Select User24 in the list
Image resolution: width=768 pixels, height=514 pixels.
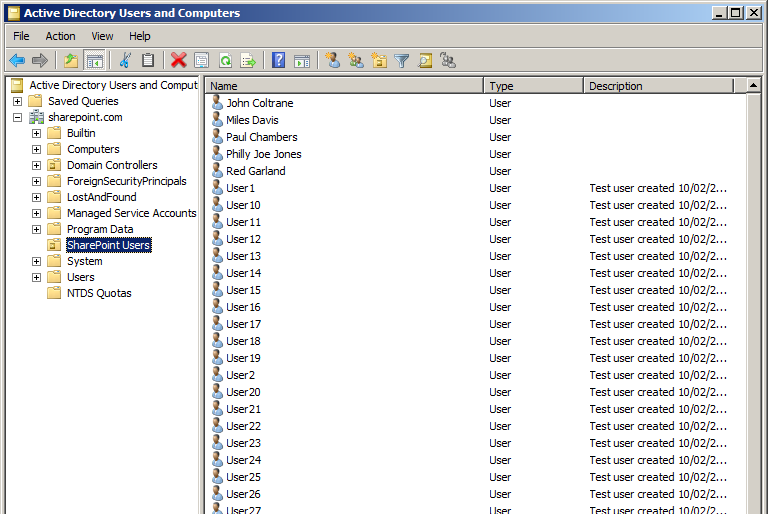(243, 460)
